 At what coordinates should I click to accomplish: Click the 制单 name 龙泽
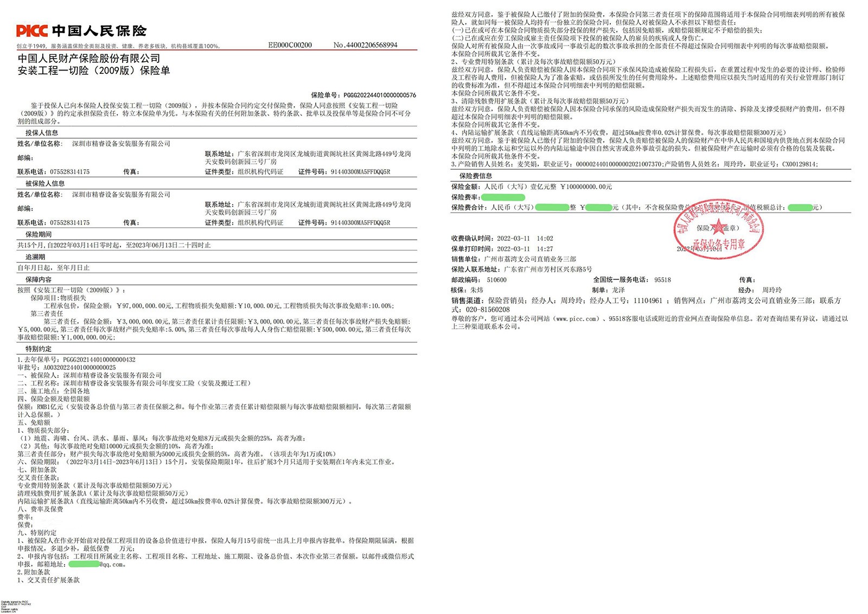click(x=618, y=291)
